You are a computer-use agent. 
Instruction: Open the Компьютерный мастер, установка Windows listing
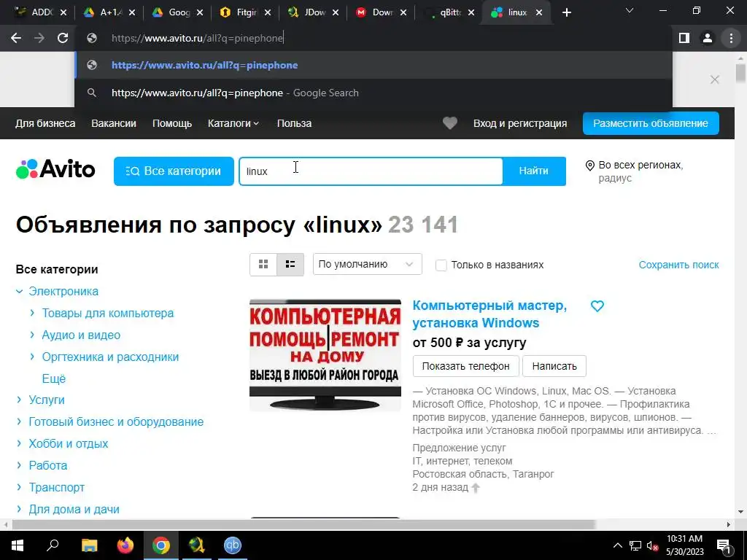coord(489,314)
